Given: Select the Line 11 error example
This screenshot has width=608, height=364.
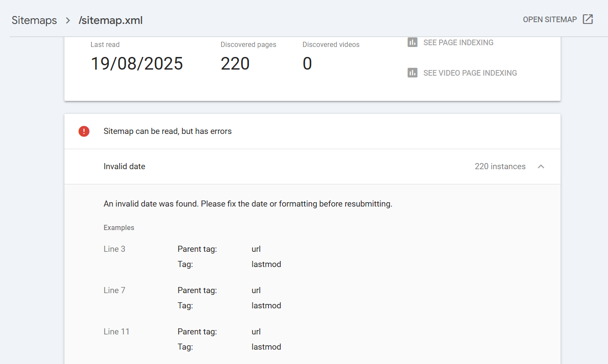Looking at the screenshot, I should tap(116, 332).
